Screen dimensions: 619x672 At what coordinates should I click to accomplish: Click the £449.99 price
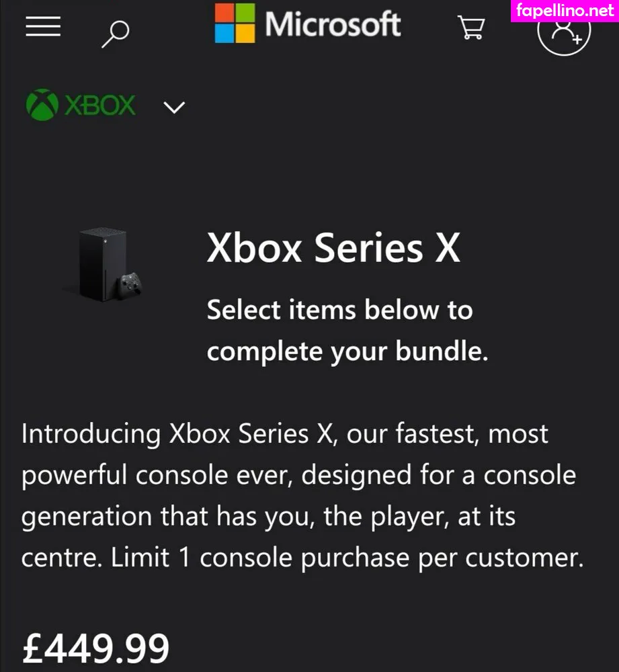pos(95,648)
